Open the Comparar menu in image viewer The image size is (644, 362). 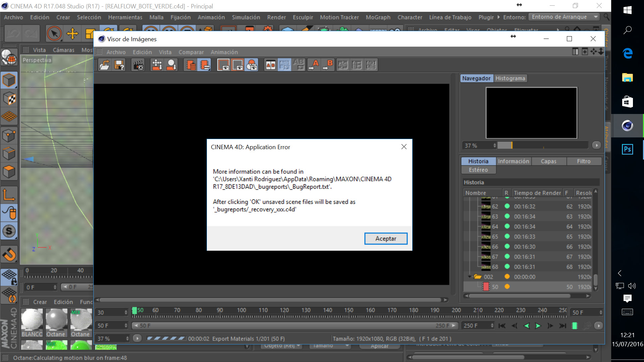tap(191, 52)
